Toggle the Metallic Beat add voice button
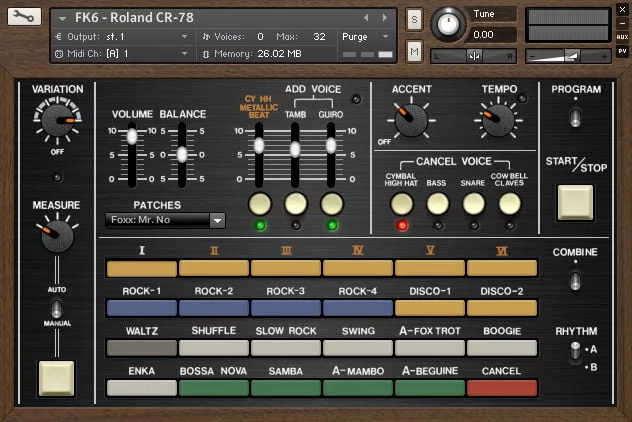This screenshot has height=422, width=632. click(260, 204)
